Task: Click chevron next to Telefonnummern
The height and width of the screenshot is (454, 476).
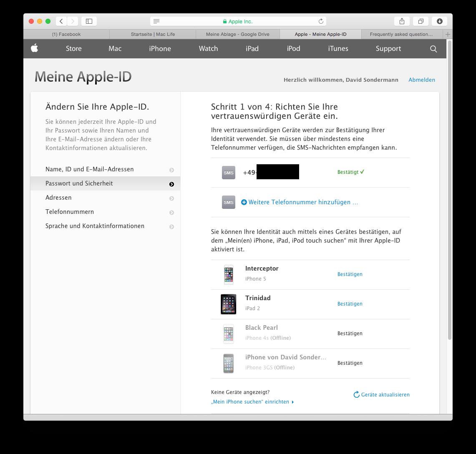Action: click(171, 213)
